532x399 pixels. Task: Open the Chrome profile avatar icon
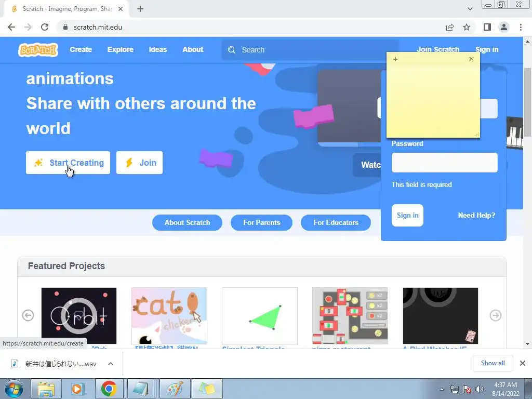pos(504,27)
